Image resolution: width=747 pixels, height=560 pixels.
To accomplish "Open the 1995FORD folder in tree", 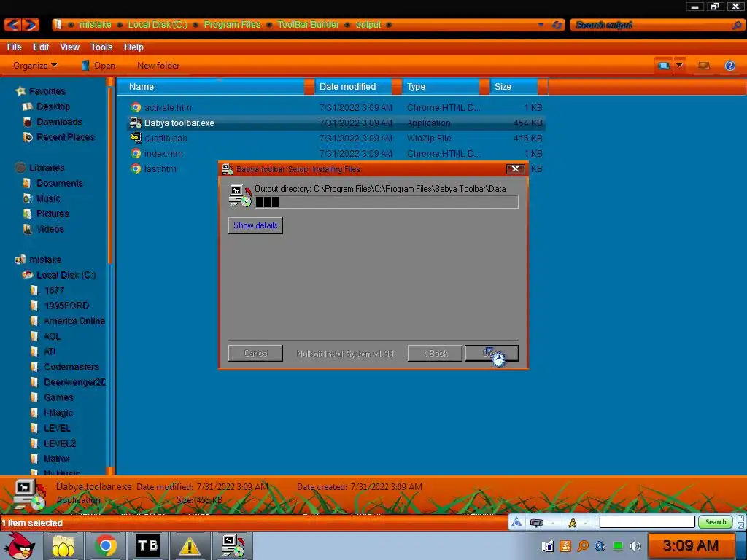I will coord(66,306).
